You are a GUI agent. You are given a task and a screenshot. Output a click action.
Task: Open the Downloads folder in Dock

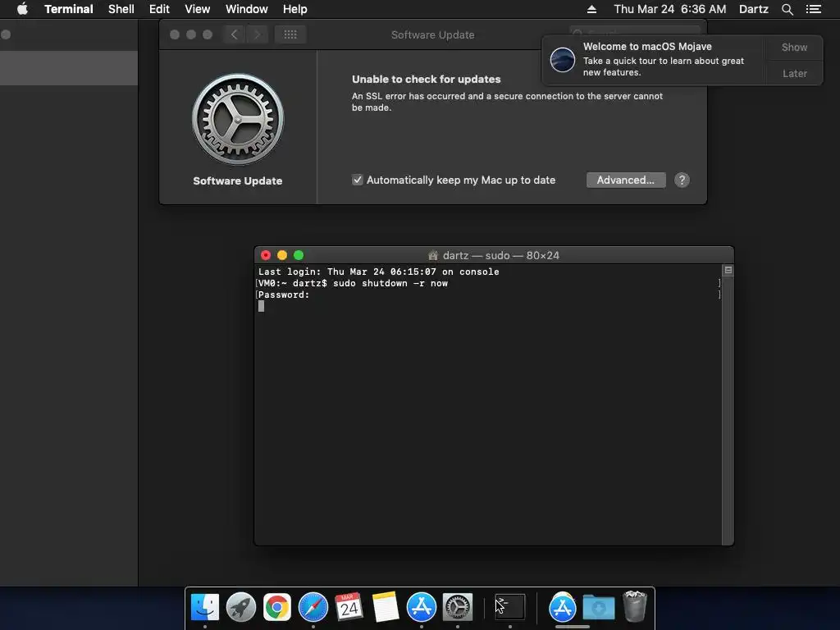(x=598, y=608)
